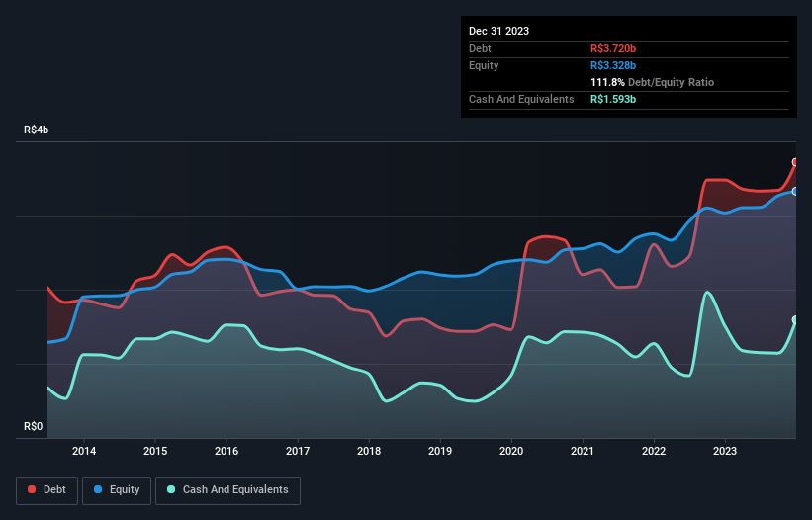812x520 pixels.
Task: Click the Debt label in tooltip
Action: (x=480, y=48)
